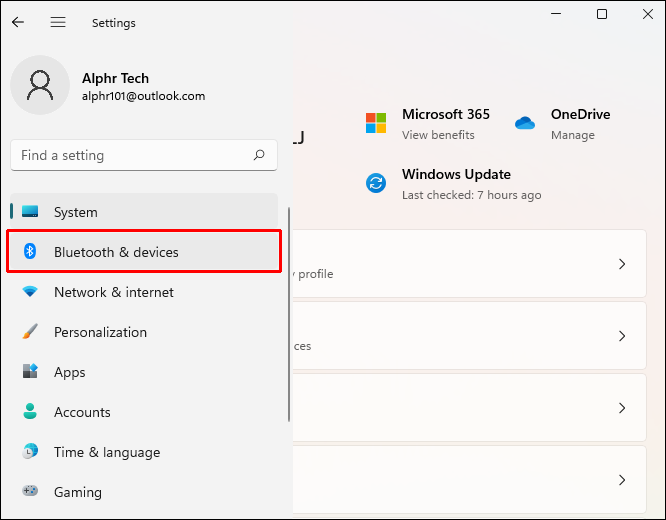Click the OneDrive cloud icon
The width and height of the screenshot is (666, 520).
tap(525, 124)
